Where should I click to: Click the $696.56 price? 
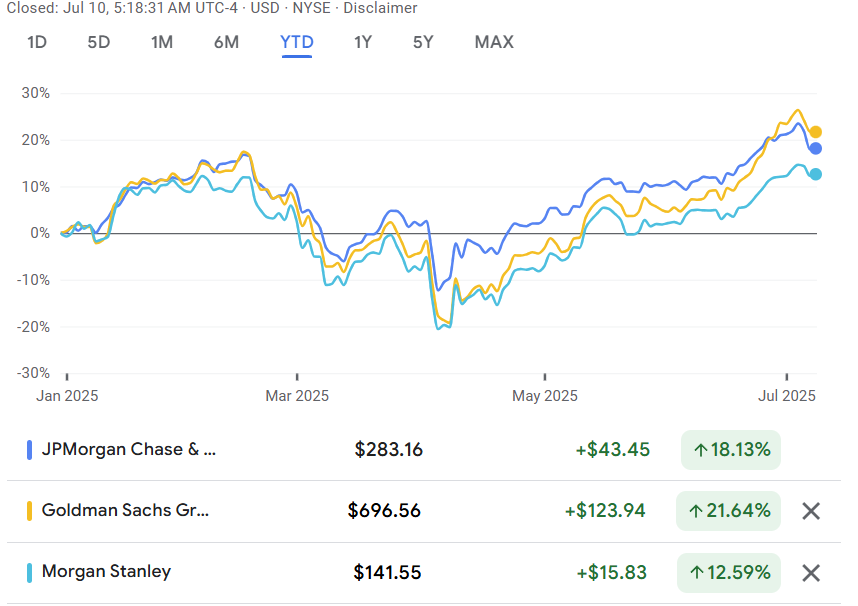click(384, 511)
